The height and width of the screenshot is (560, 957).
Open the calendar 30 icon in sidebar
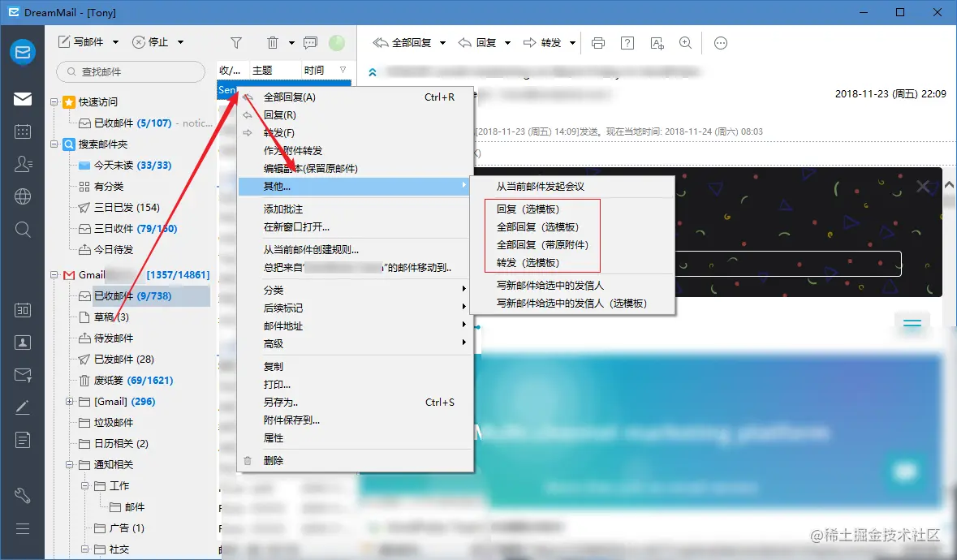click(x=23, y=310)
